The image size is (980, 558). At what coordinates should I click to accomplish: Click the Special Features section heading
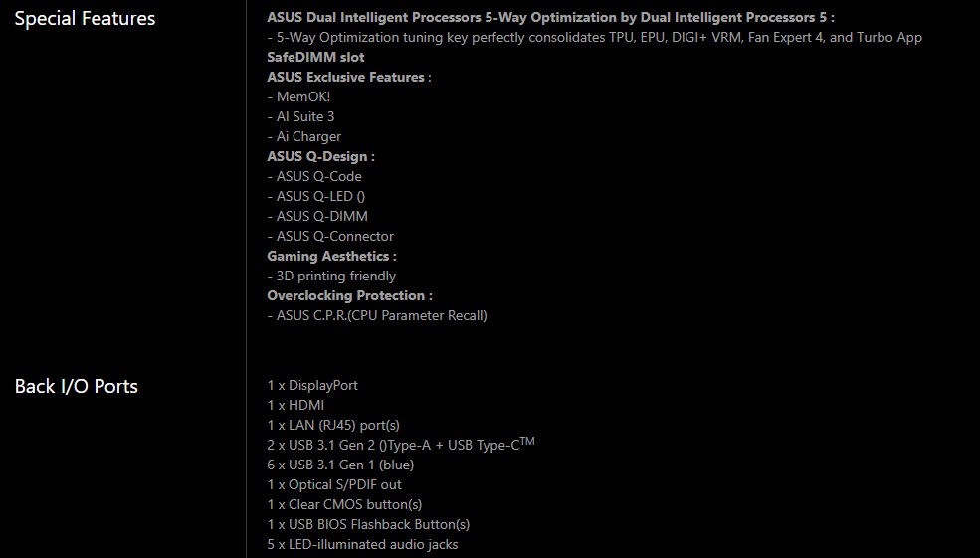click(85, 18)
